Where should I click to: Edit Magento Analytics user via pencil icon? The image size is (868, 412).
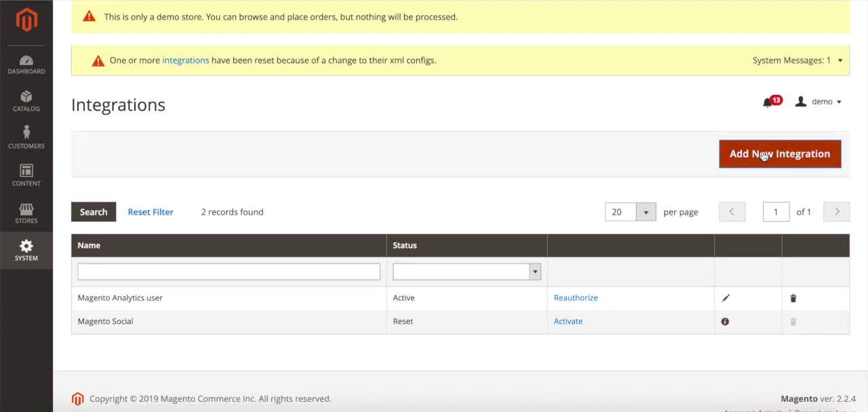(x=726, y=298)
